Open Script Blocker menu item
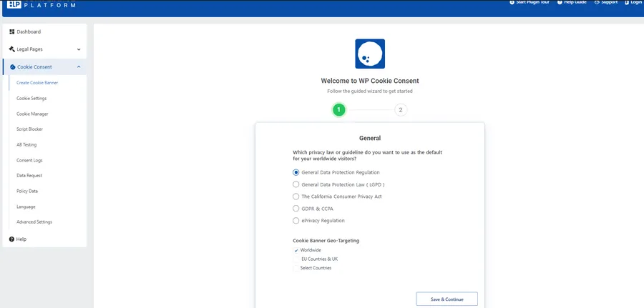644x308 pixels. point(29,129)
